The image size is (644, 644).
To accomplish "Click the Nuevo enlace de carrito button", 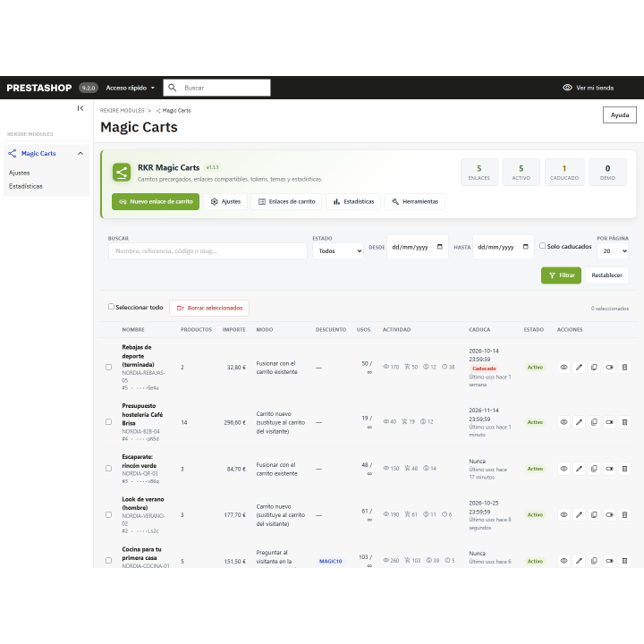I will (x=156, y=201).
